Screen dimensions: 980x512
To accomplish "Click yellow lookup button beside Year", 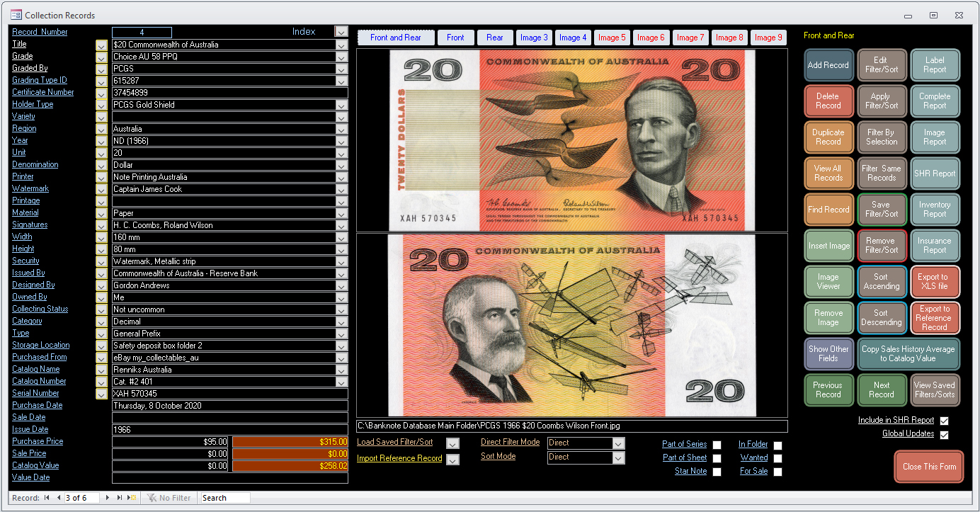I will pyautogui.click(x=101, y=141).
